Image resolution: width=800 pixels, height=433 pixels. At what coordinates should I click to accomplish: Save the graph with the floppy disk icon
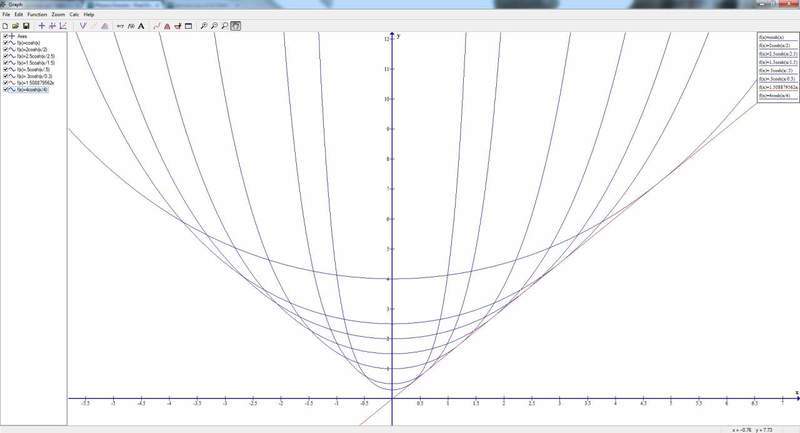click(x=25, y=26)
